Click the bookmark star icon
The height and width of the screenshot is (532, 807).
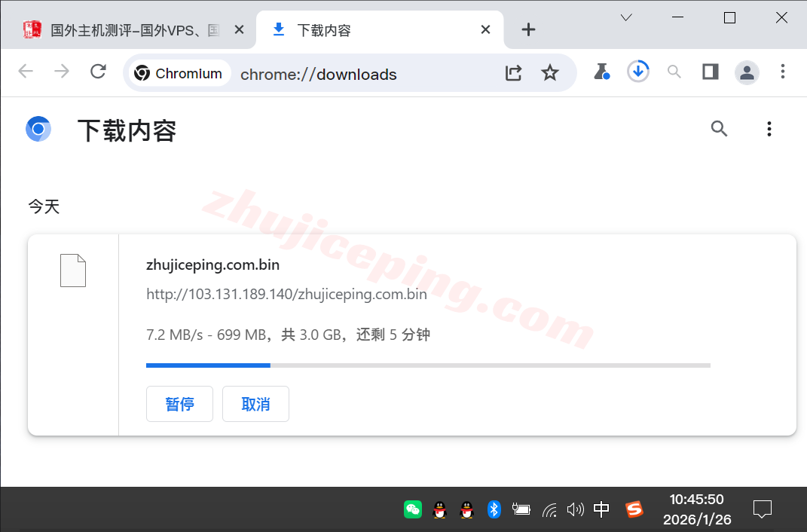click(550, 73)
